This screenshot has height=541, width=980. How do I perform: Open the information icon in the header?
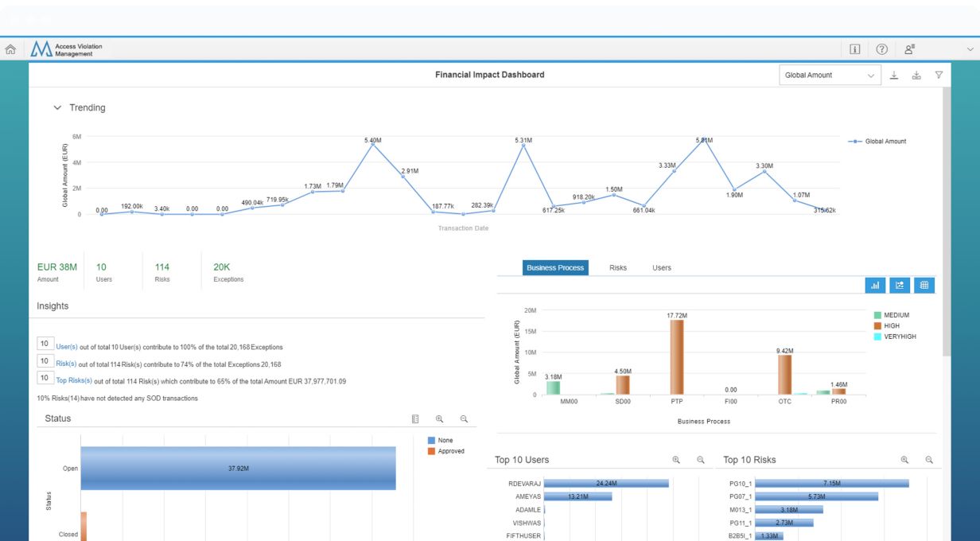click(x=855, y=49)
